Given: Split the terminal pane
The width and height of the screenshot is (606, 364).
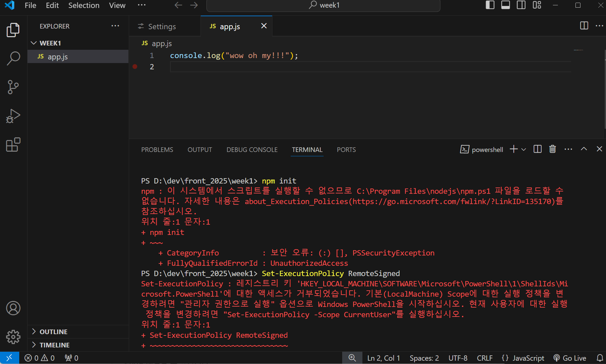Looking at the screenshot, I should click(x=537, y=149).
